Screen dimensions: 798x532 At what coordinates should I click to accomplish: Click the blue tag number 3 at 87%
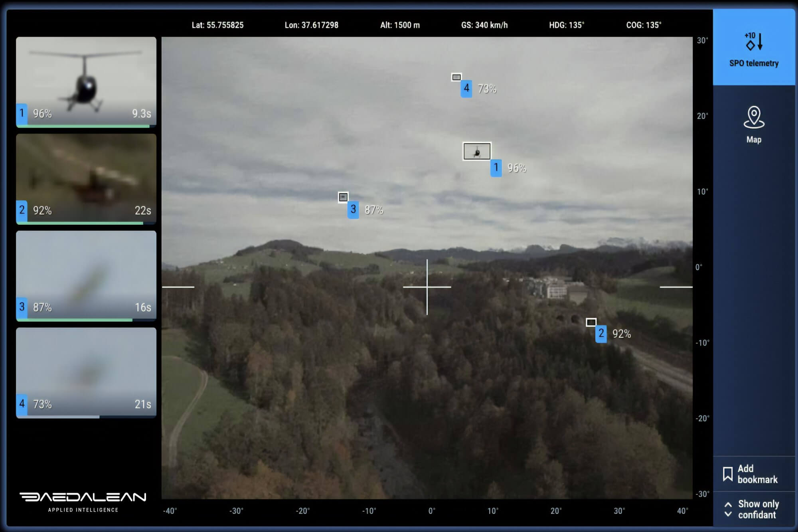click(x=353, y=210)
